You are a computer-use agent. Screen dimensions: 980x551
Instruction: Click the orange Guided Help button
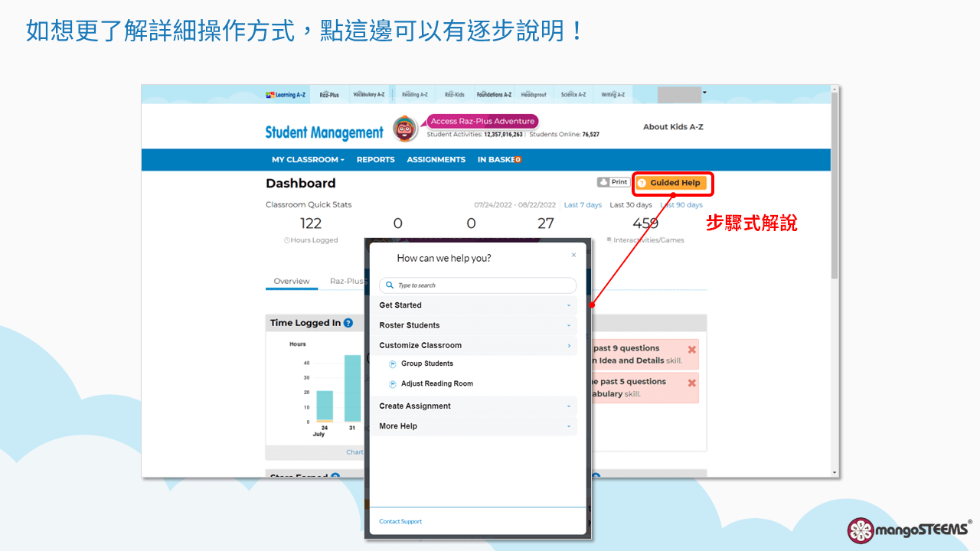pos(670,183)
